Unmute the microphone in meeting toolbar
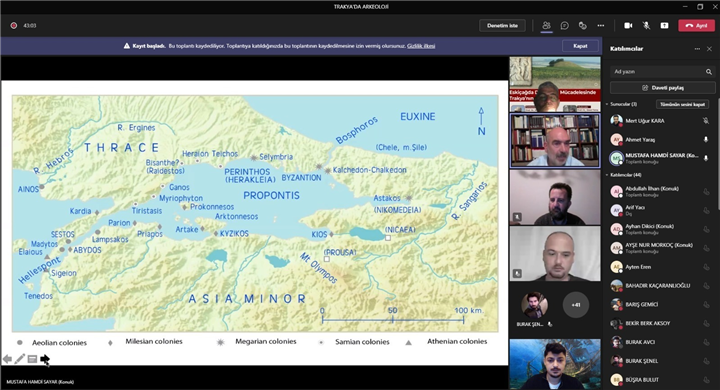The width and height of the screenshot is (720, 390). point(646,26)
